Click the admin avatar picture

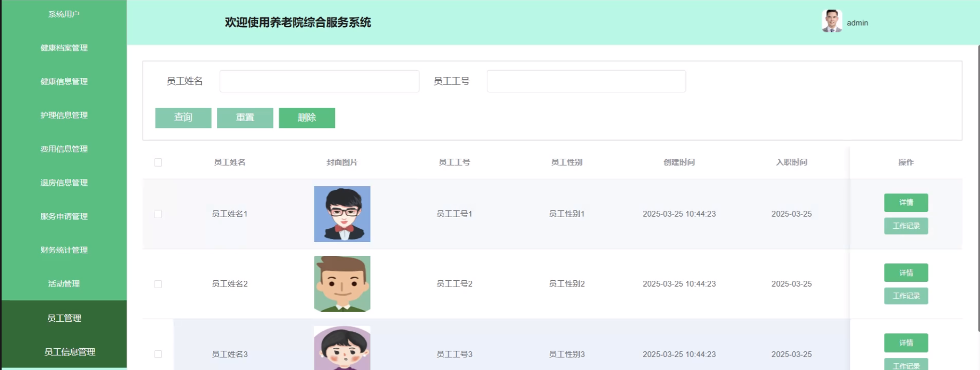tap(831, 22)
